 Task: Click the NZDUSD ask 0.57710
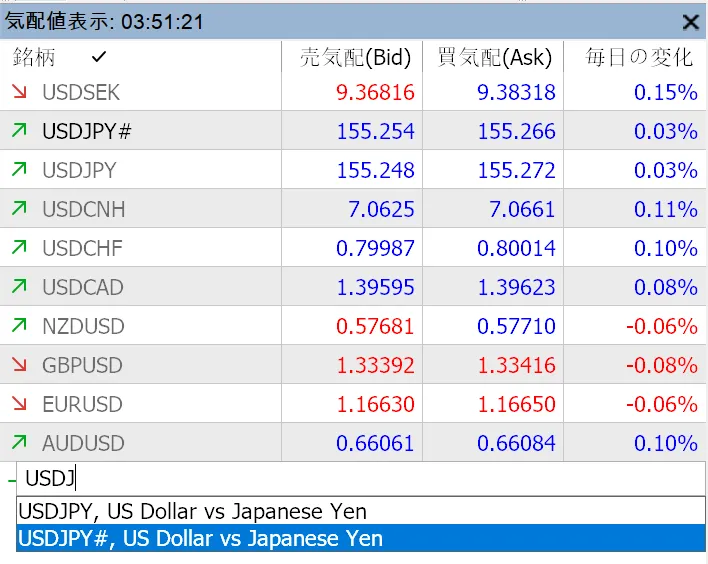(x=516, y=326)
